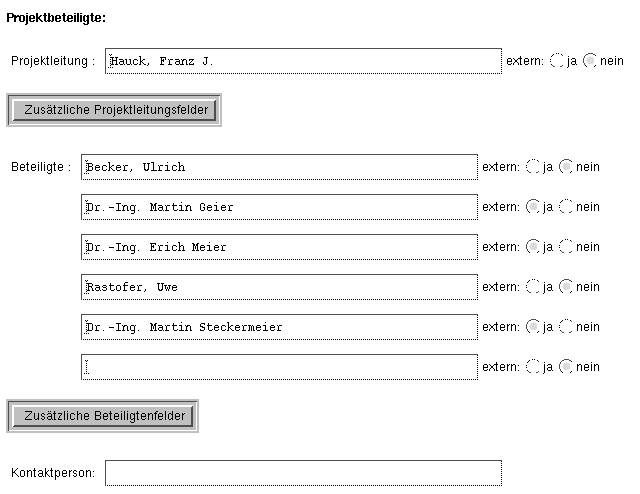Focus the 'Dr.-Ing. Martin Steckermeier' field
Screen dimensions: 640x494
[x=279, y=327]
